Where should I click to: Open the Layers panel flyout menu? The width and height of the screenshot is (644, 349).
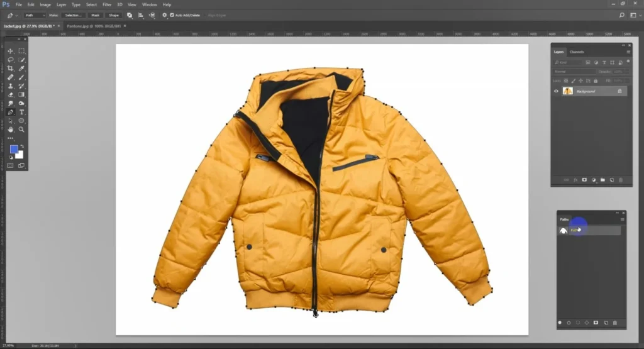(628, 52)
